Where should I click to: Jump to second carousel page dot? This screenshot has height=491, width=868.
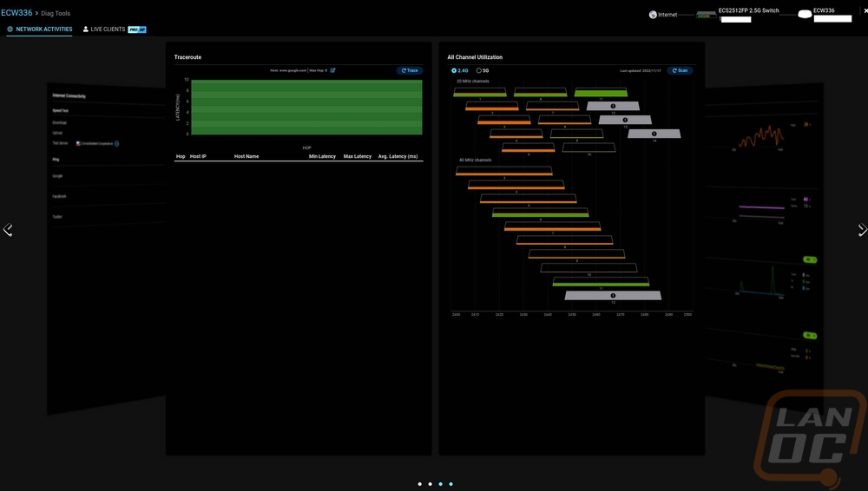coord(431,484)
